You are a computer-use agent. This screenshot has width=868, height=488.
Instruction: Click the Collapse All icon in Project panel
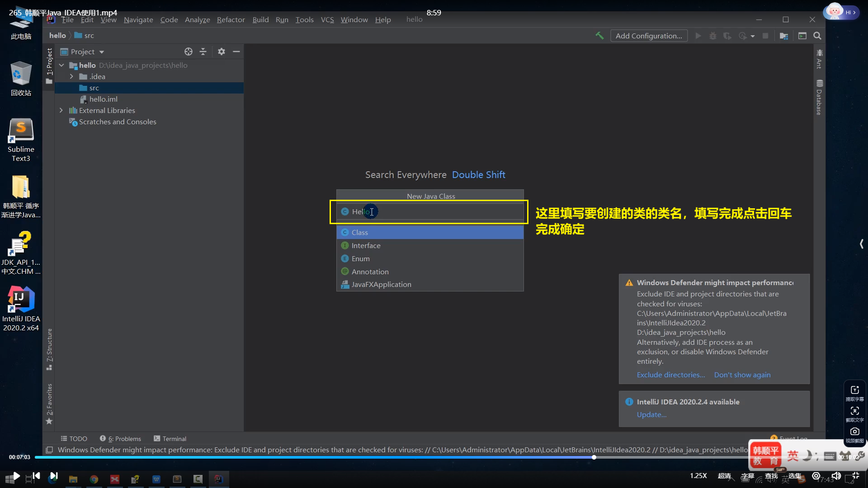pos(203,52)
